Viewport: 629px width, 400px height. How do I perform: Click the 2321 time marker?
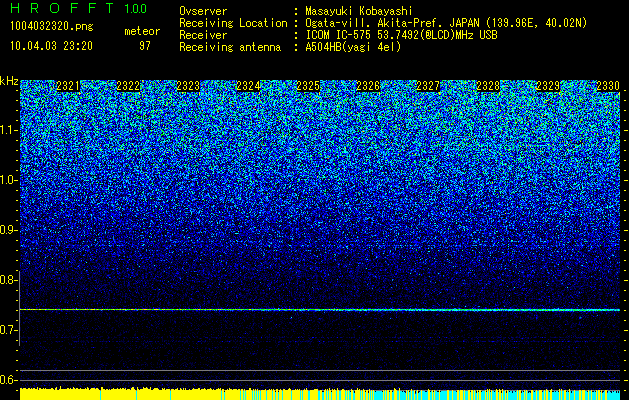68,86
